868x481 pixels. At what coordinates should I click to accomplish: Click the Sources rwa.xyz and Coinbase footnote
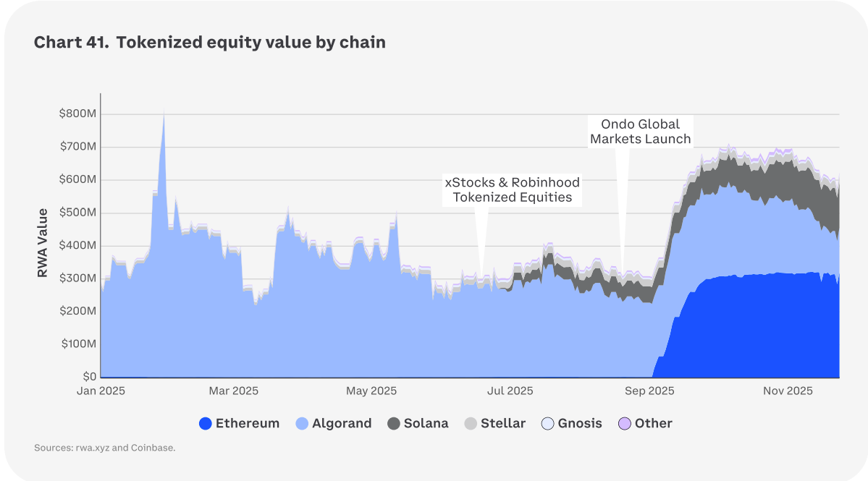[x=105, y=448]
